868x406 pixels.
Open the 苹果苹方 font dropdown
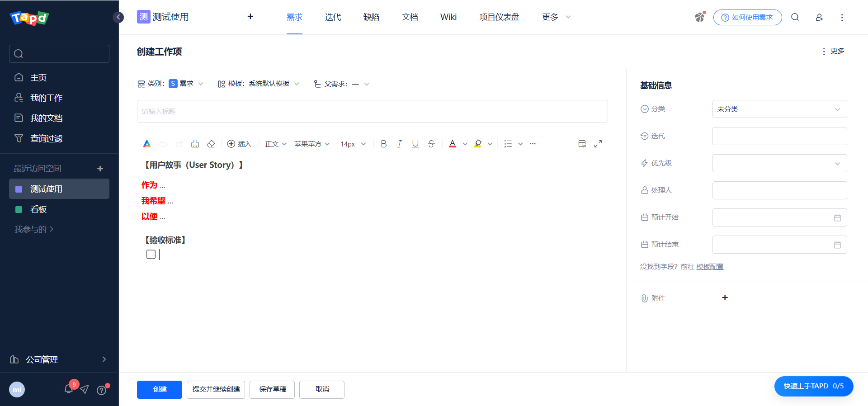click(312, 144)
